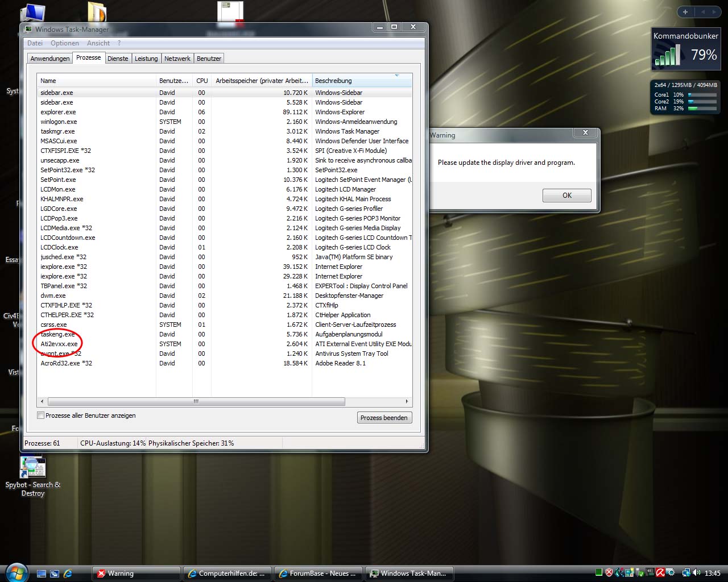Screen dimensions: 728x582
Task: Click the computer icon on the desktop
Action: click(x=32, y=13)
